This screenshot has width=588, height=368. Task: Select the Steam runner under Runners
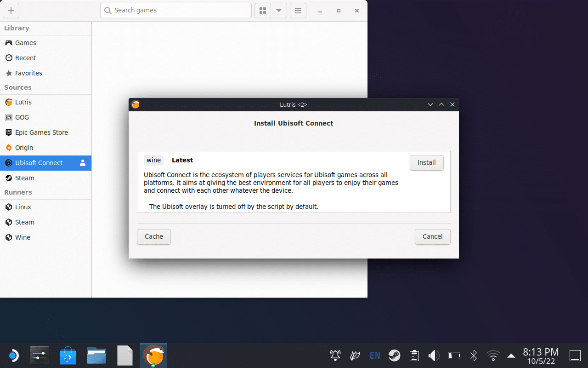pyautogui.click(x=45, y=222)
